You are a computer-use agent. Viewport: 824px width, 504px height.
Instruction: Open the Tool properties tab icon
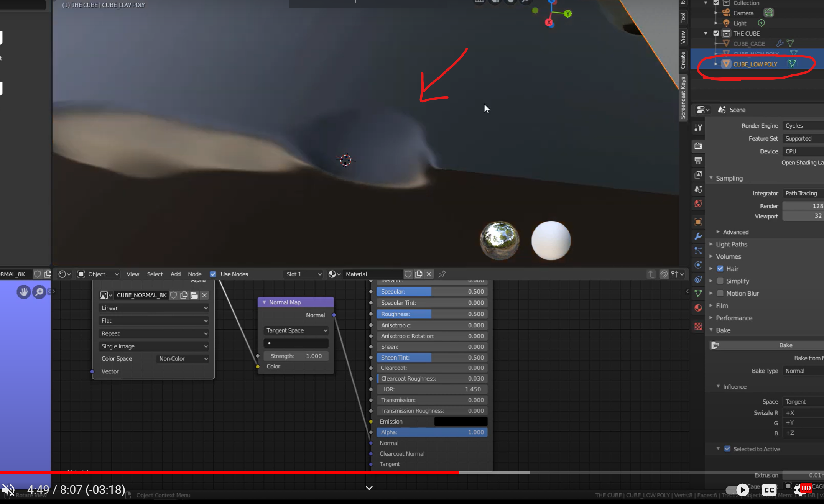698,128
